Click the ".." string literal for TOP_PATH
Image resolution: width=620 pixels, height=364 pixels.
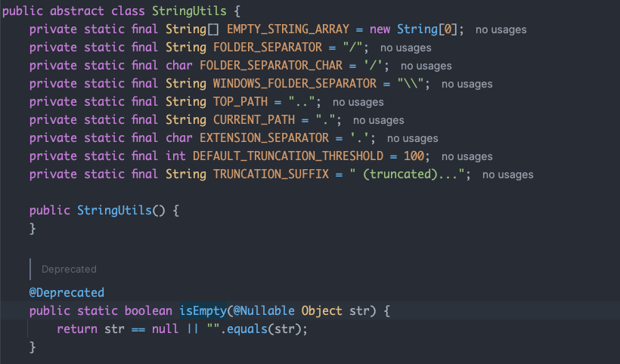coord(302,102)
